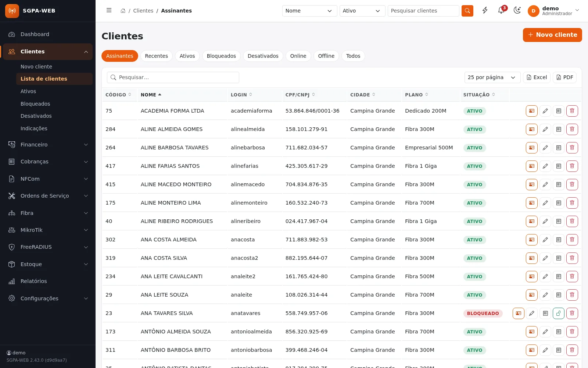Delete ANTÔNIO BARBOSA BRITO with the trash icon
This screenshot has width=588, height=368.
click(572, 350)
